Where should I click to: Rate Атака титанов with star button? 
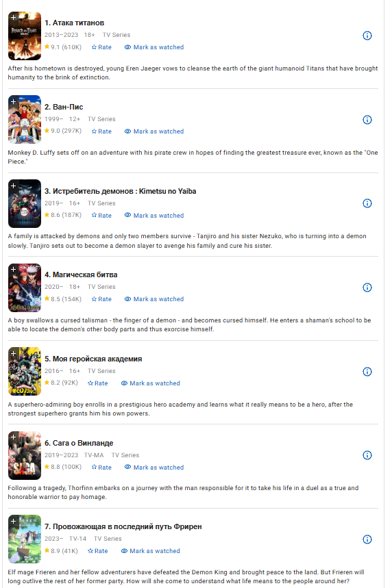pyautogui.click(x=101, y=47)
